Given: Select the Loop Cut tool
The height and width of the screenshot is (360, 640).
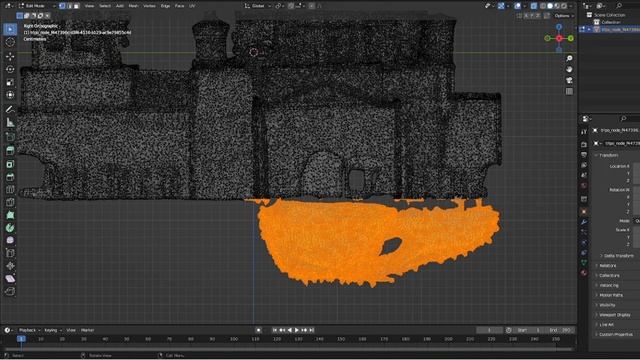Looking at the screenshot, I should pyautogui.click(x=10, y=190).
